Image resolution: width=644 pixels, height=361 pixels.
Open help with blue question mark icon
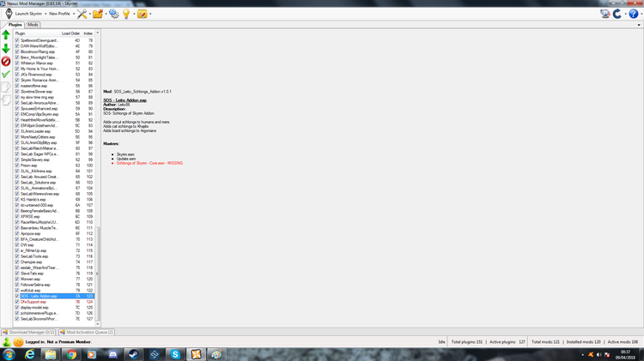(x=634, y=14)
